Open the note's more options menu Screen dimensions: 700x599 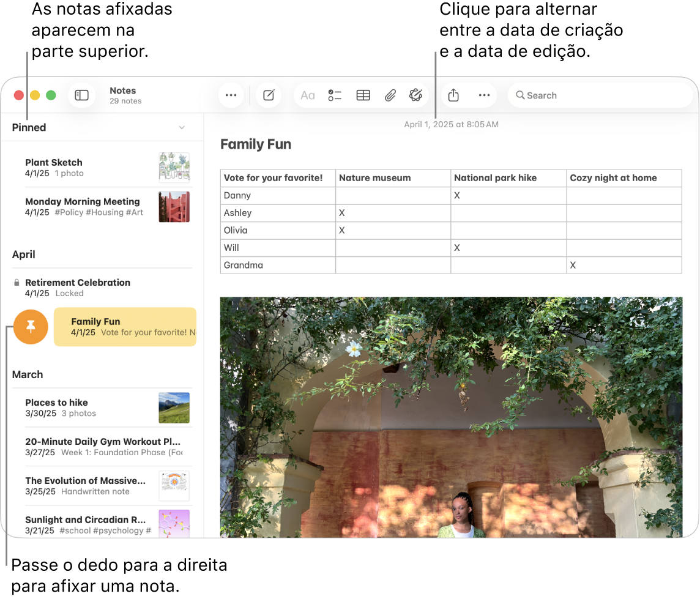point(484,95)
